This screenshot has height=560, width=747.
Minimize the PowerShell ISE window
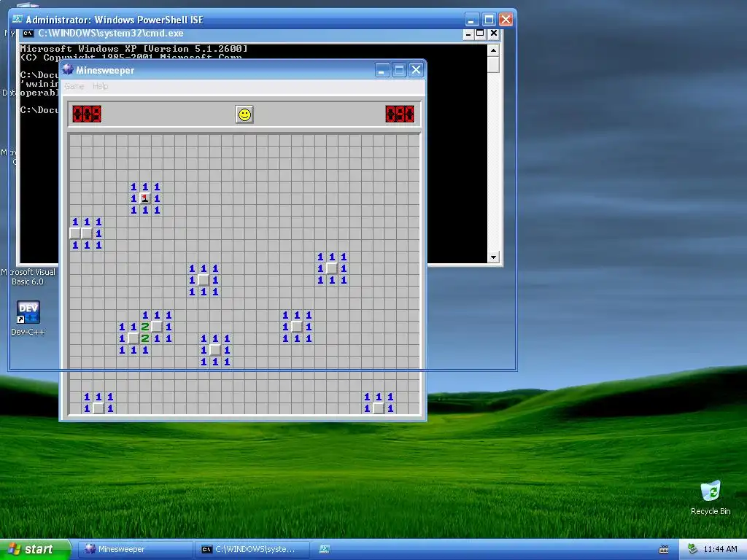click(x=472, y=20)
